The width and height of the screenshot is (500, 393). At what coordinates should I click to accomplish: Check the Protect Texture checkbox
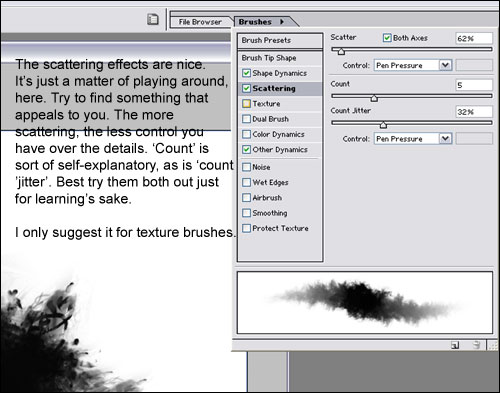point(246,228)
